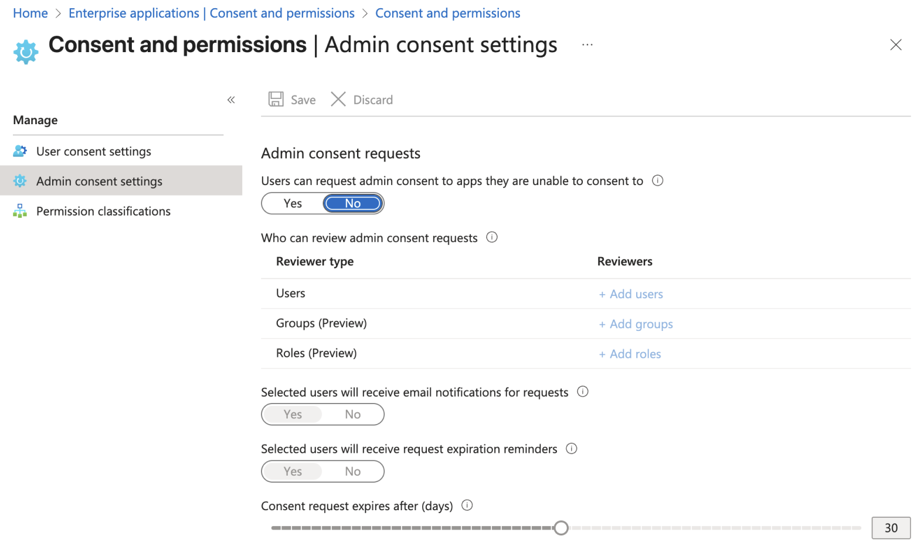
Task: Click the Discard button label
Action: coord(373,100)
